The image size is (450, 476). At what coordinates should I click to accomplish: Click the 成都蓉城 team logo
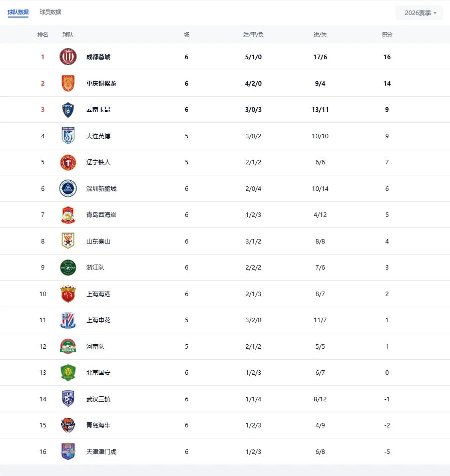[x=68, y=57]
